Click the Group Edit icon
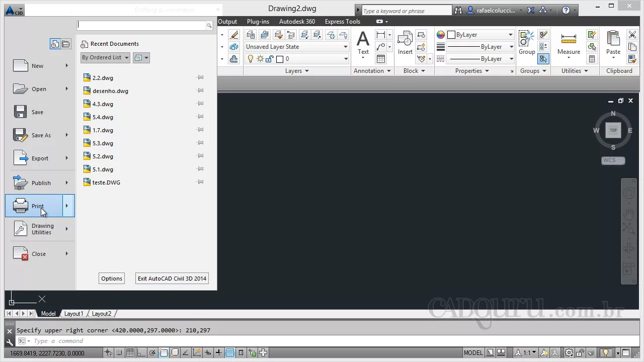Image resolution: width=644 pixels, height=362 pixels. (x=543, y=35)
